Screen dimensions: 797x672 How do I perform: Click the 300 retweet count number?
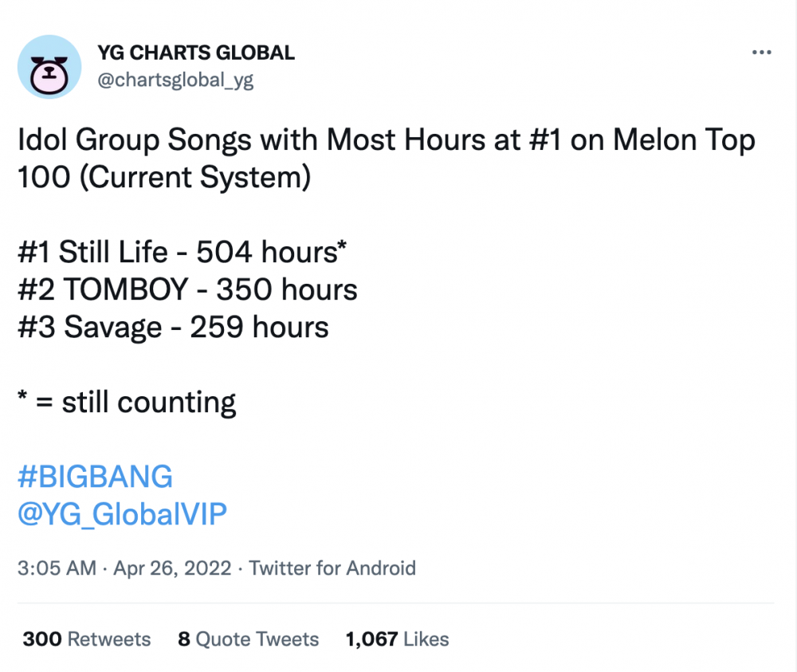point(42,639)
